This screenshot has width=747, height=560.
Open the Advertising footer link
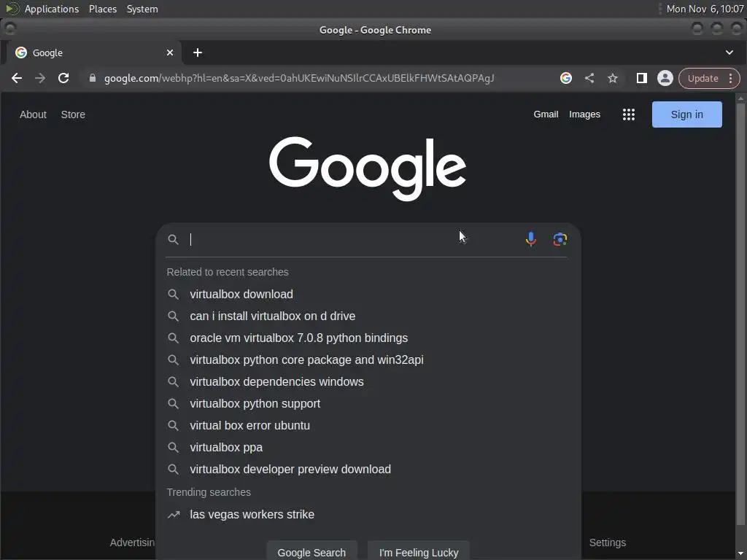pos(132,542)
